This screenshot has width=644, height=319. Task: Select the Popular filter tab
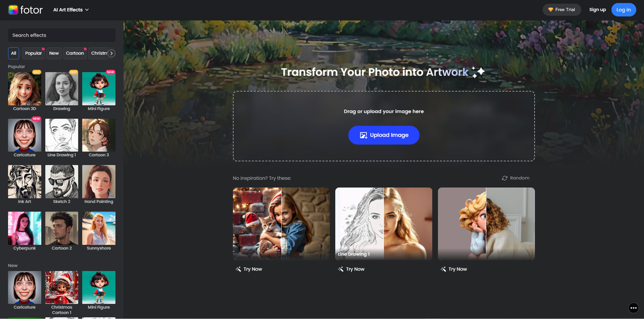coord(34,53)
